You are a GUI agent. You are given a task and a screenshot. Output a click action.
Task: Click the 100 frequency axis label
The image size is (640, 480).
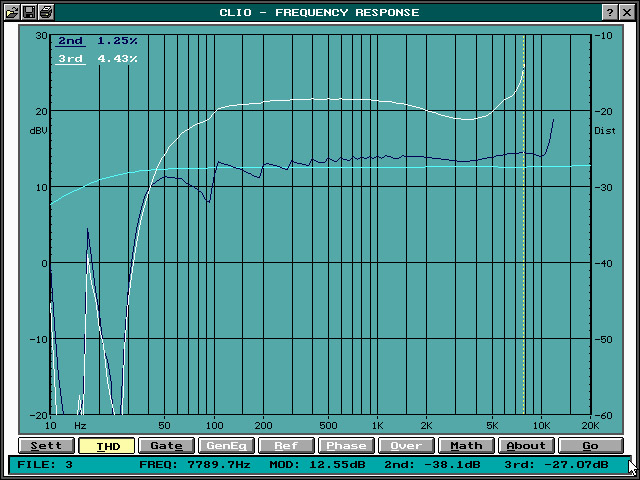point(214,426)
